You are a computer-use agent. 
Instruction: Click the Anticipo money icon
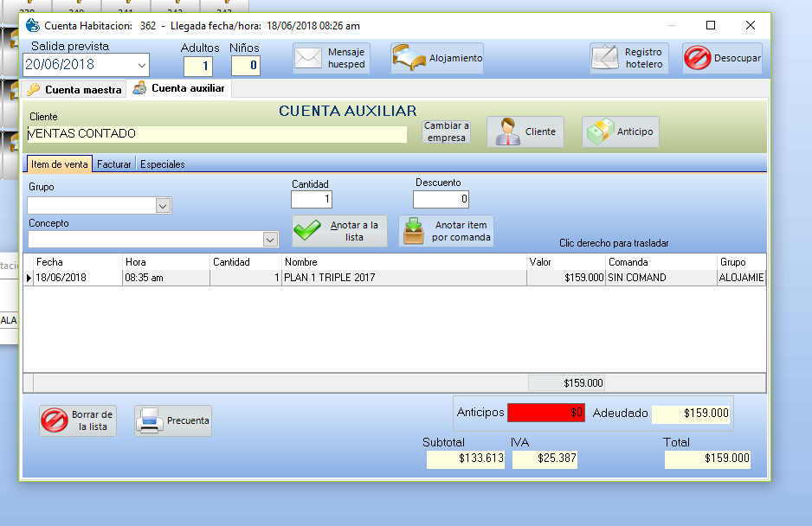(x=601, y=132)
